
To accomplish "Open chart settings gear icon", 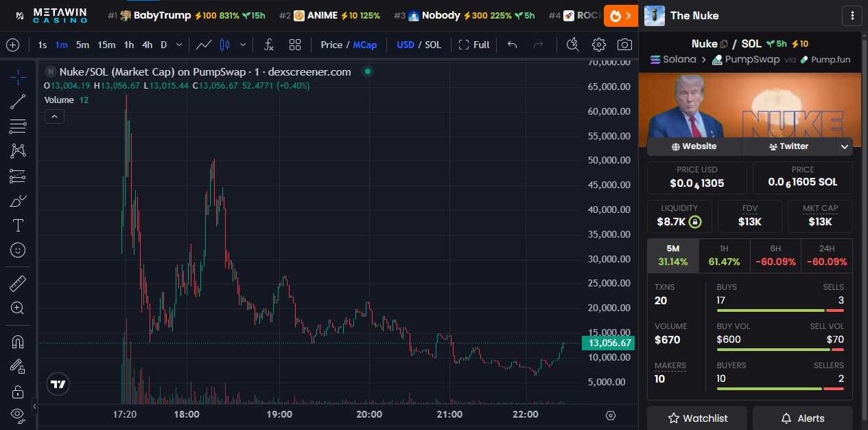I will [x=598, y=45].
